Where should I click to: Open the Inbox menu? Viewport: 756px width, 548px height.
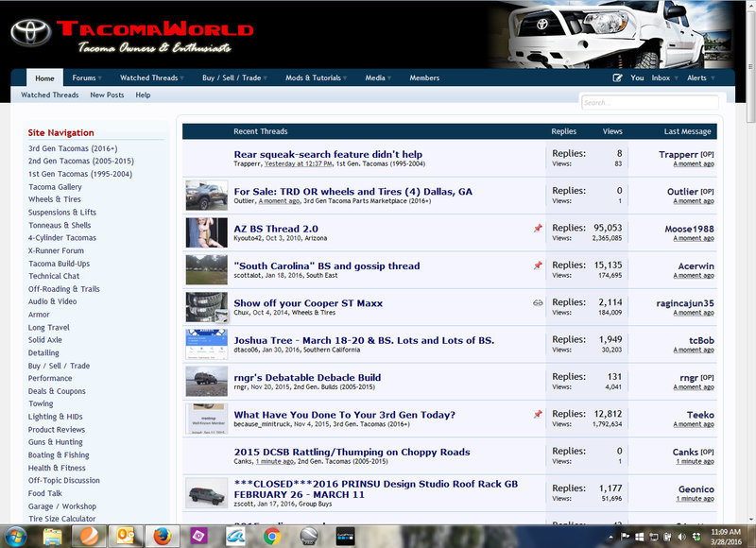coord(661,78)
